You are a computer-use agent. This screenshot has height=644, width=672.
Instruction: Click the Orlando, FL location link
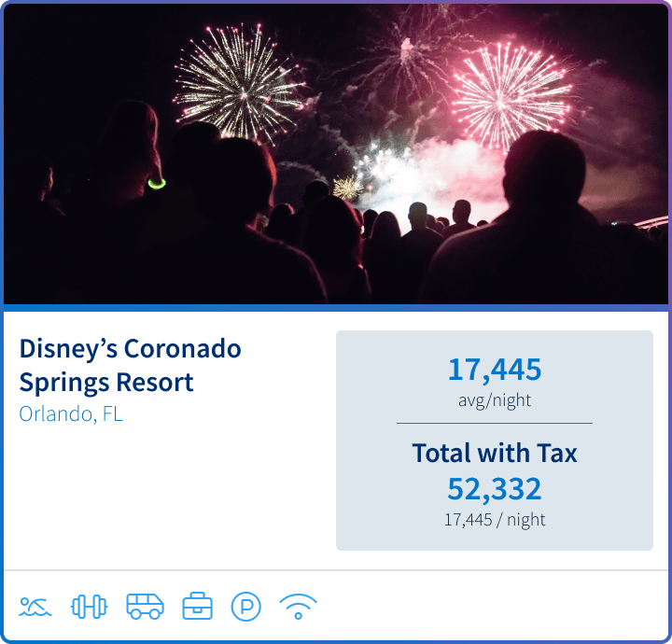(71, 413)
